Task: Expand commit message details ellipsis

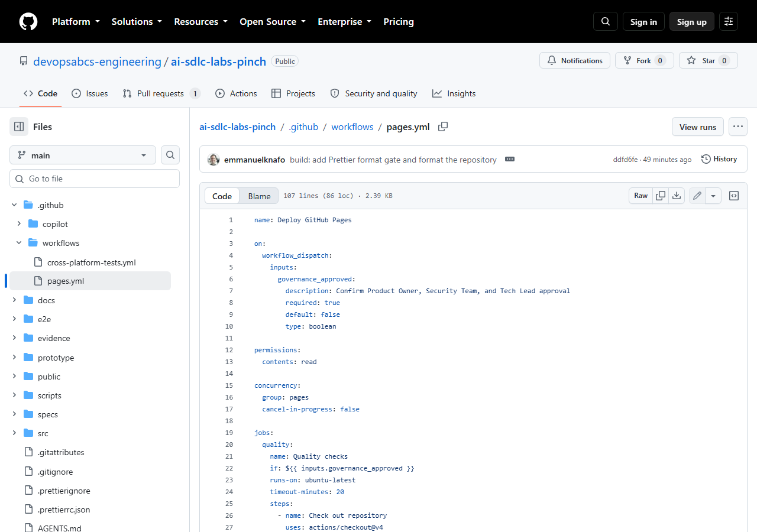Action: pyautogui.click(x=510, y=160)
